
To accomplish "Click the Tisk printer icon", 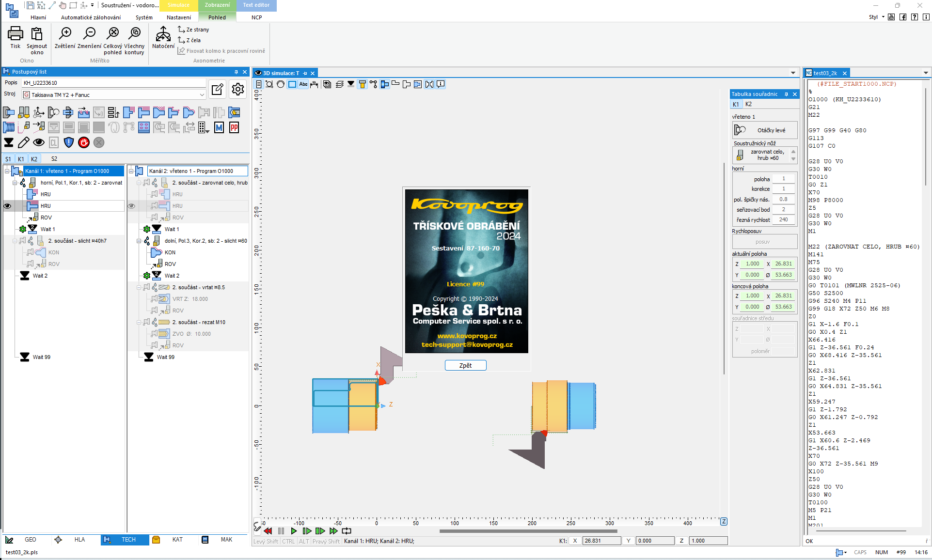I will 16,33.
